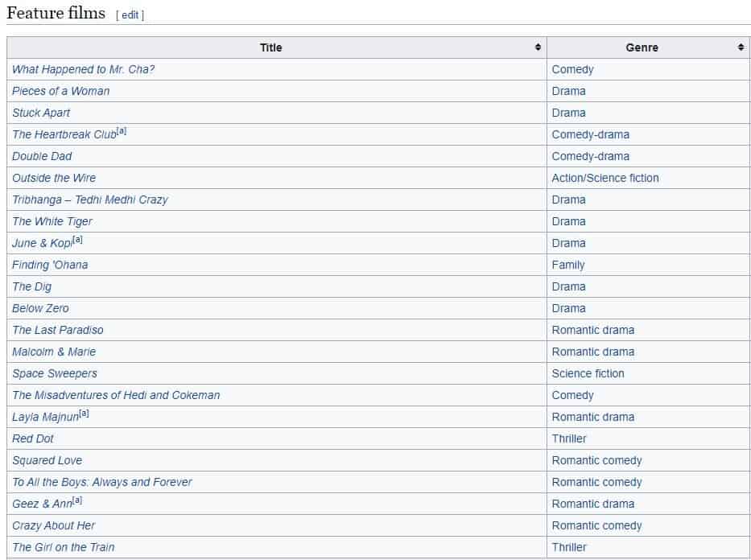Open the Finding 'Ohana film link
The image size is (751, 560).
pos(50,265)
